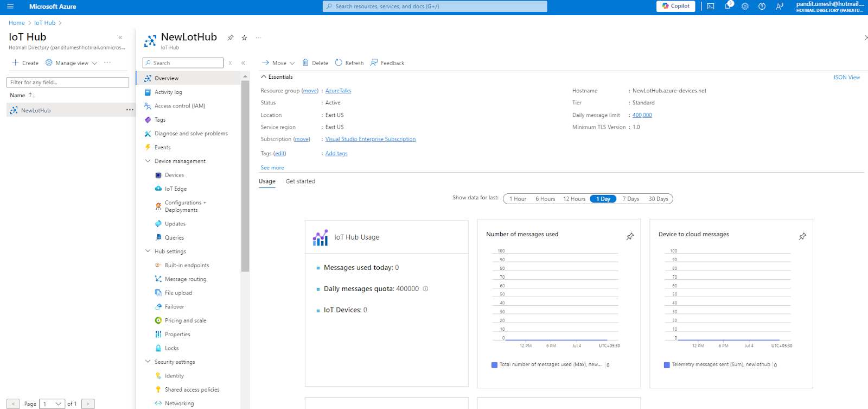
Task: Clear the resource menu search
Action: point(230,63)
